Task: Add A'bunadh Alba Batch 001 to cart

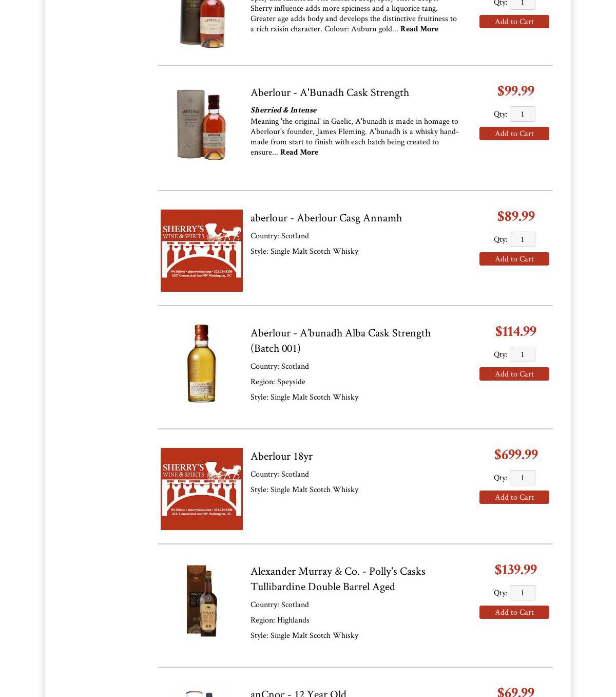Action: coord(514,374)
